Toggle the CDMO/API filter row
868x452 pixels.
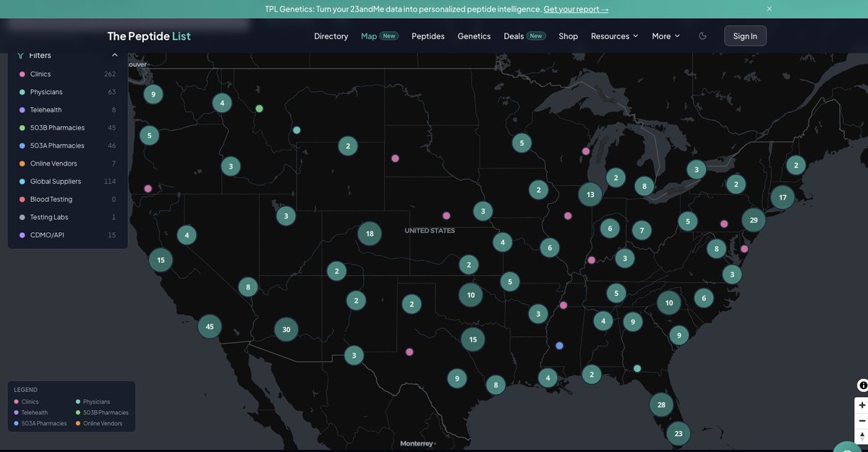coord(68,235)
